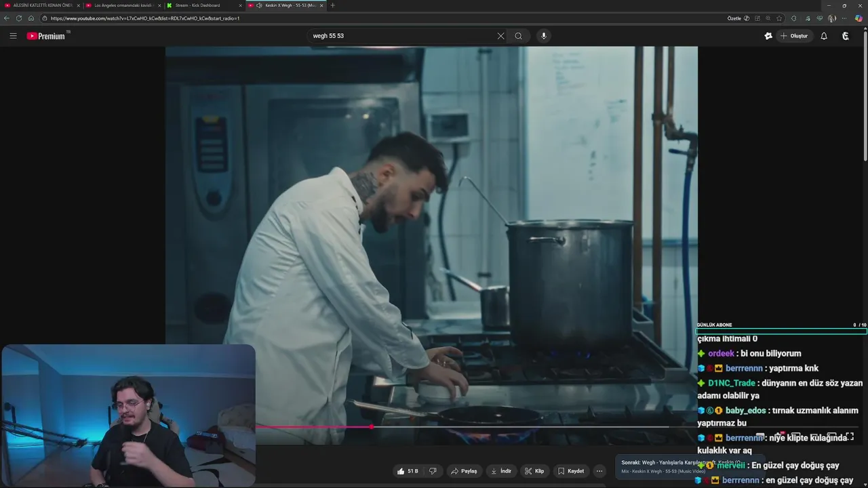Click chat username D1NC_Trade
Viewport: 868px width, 488px height.
(x=732, y=383)
